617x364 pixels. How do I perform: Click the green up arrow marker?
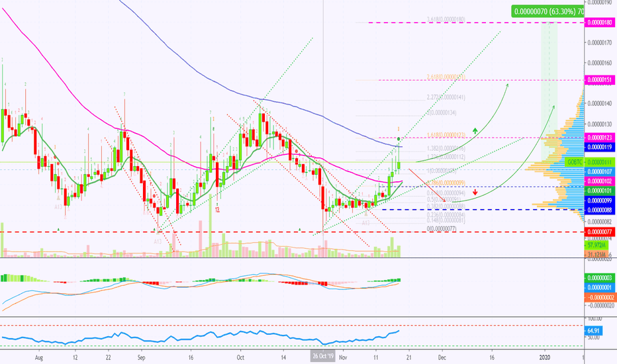[x=475, y=130]
